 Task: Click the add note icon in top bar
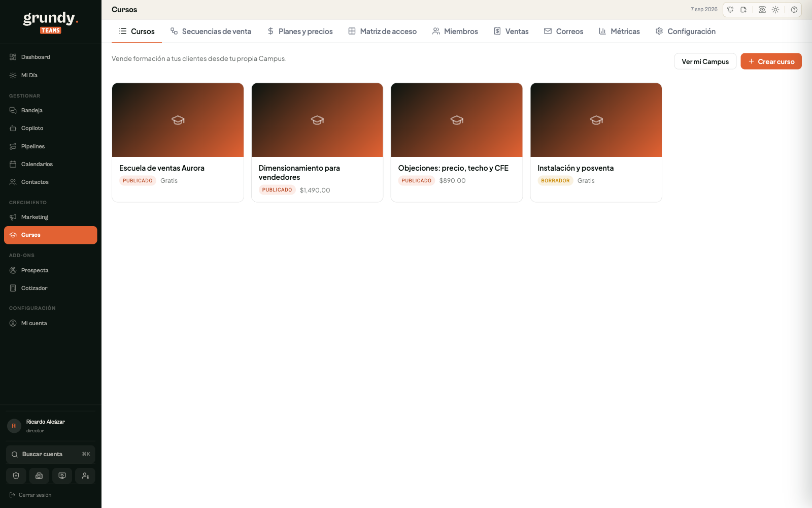(x=743, y=10)
